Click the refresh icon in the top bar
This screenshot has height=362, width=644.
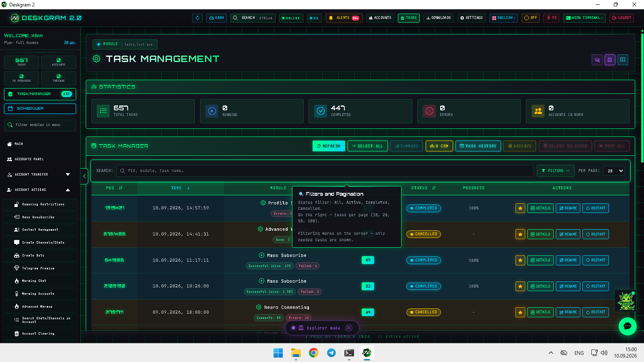point(197,18)
